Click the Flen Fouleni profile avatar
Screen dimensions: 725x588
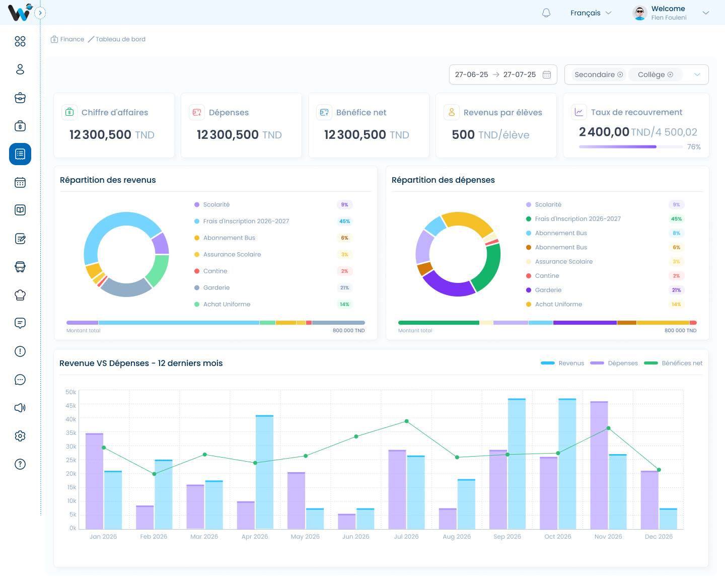(x=640, y=13)
